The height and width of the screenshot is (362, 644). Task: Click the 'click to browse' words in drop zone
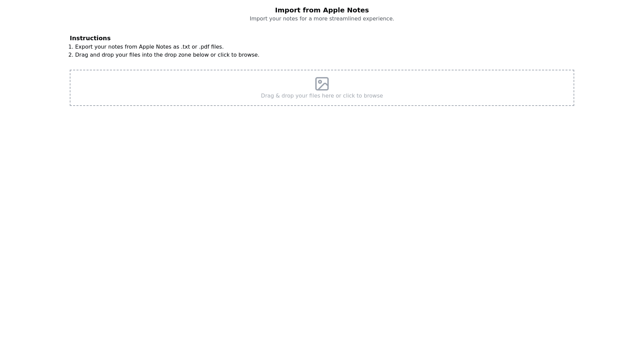(x=363, y=96)
